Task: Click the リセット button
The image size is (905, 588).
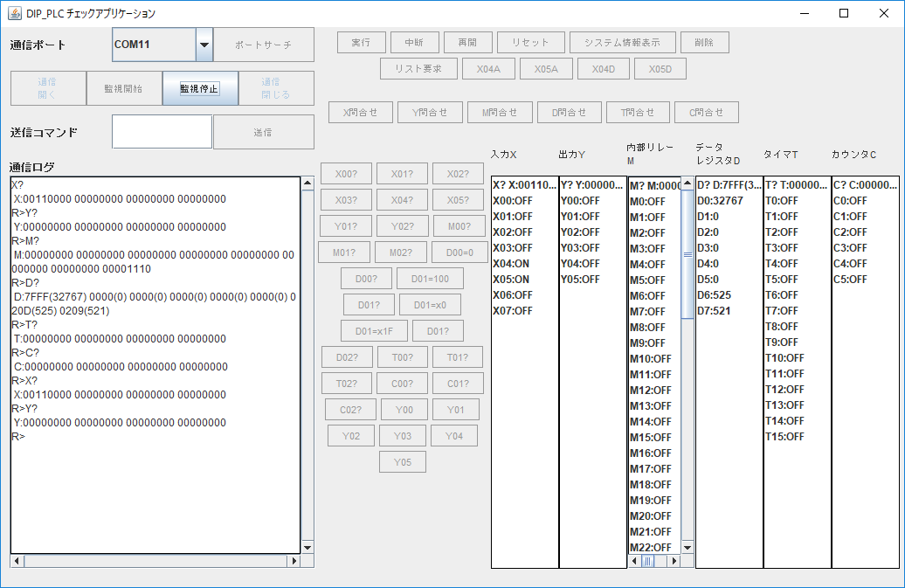Action: (x=530, y=42)
